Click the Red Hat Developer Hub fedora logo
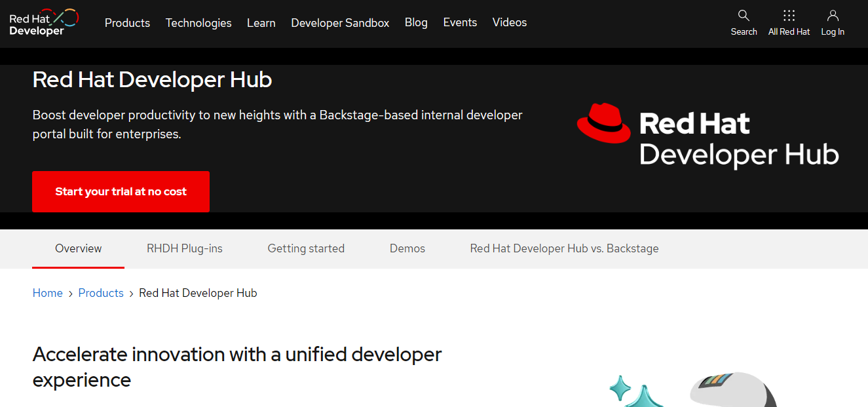Image resolution: width=868 pixels, height=407 pixels. [708, 136]
